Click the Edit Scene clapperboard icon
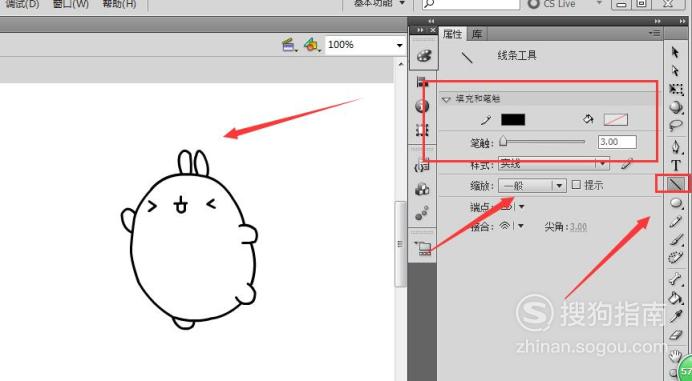The width and height of the screenshot is (692, 381). pos(289,45)
